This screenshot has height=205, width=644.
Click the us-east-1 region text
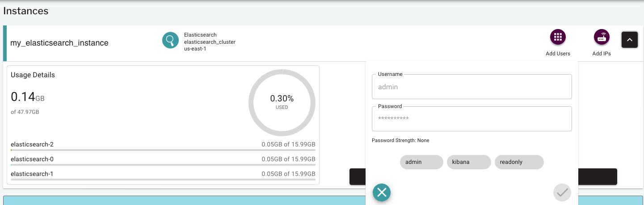point(195,49)
